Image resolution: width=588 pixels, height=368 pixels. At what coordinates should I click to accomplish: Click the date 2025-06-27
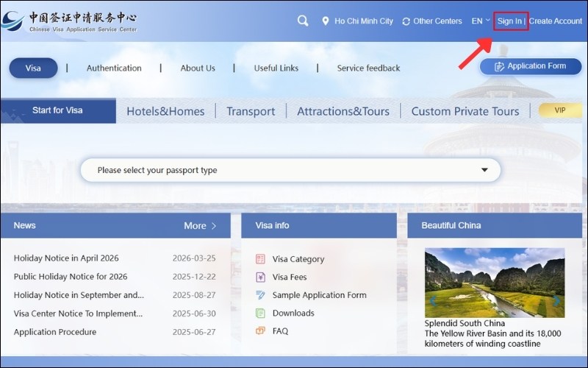coord(194,332)
